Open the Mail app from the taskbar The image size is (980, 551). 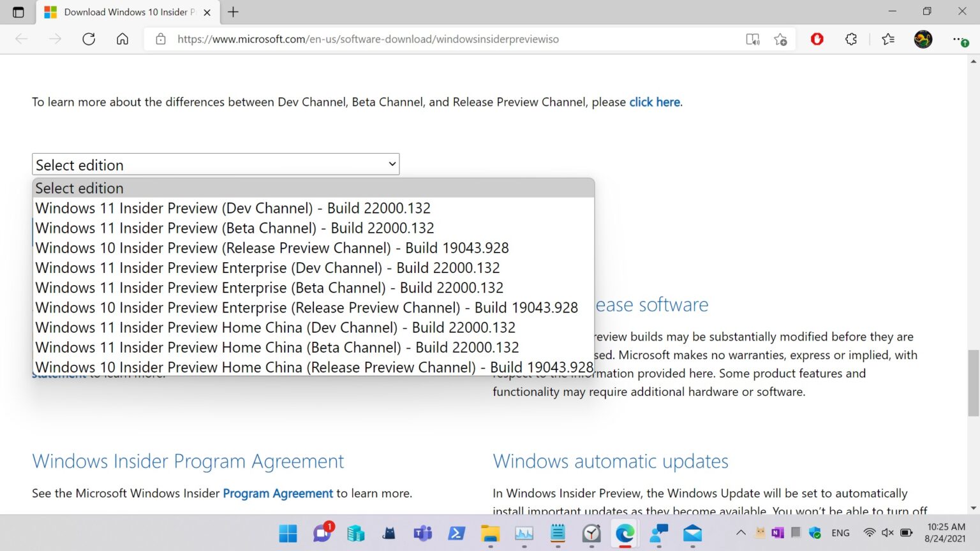(x=693, y=534)
